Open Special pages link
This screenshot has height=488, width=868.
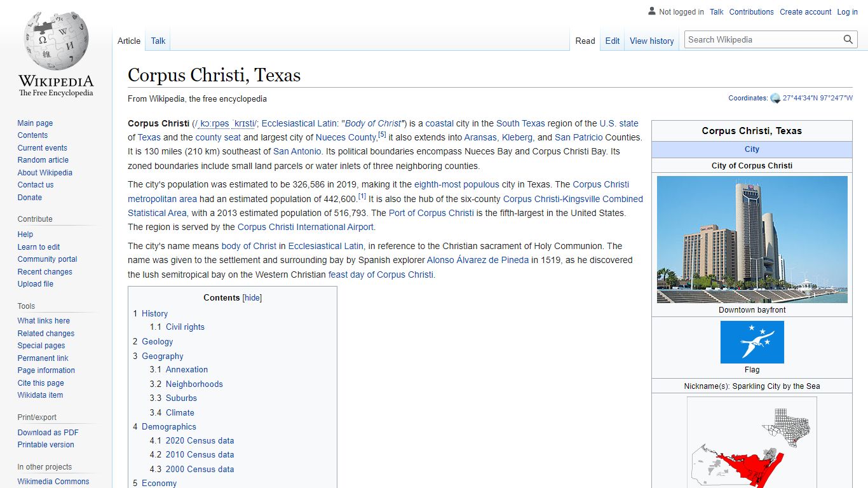coord(41,346)
